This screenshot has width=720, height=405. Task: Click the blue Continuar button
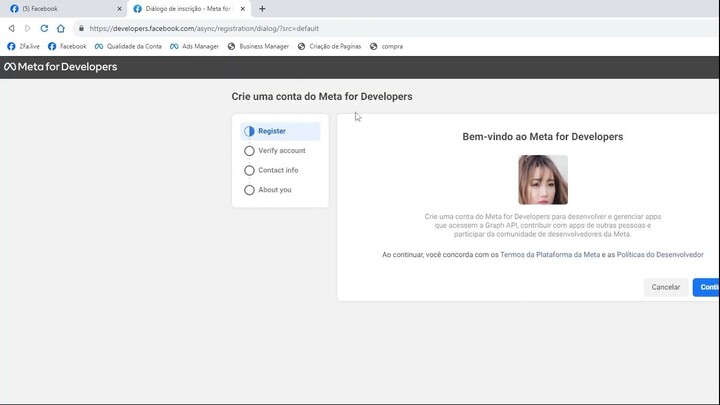(707, 287)
